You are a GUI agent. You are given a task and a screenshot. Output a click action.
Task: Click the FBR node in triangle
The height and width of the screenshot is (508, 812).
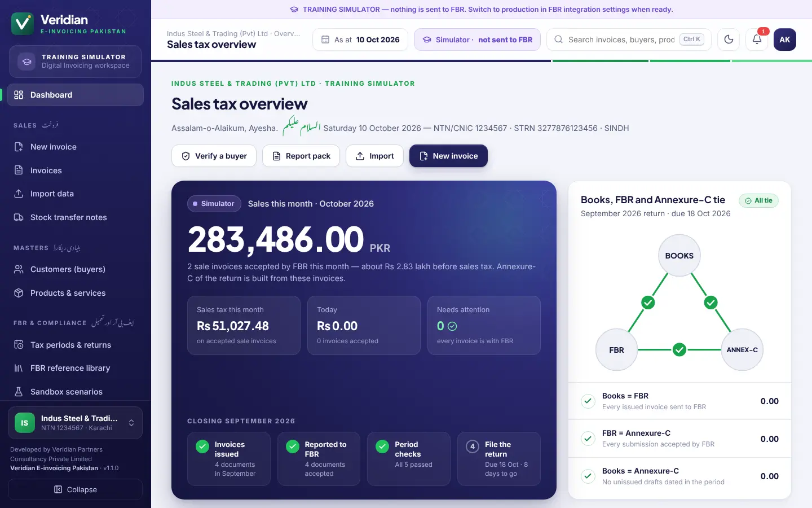point(617,350)
